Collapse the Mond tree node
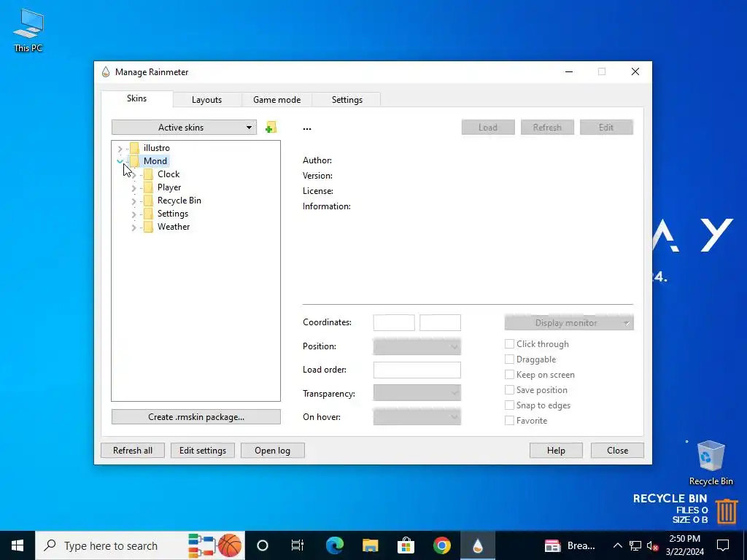Image resolution: width=747 pixels, height=560 pixels. (x=120, y=161)
